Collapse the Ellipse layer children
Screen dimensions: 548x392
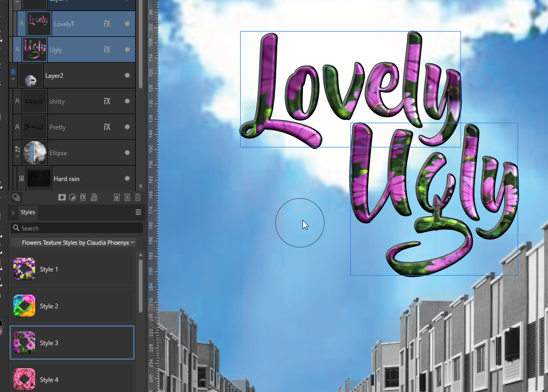pos(17,156)
